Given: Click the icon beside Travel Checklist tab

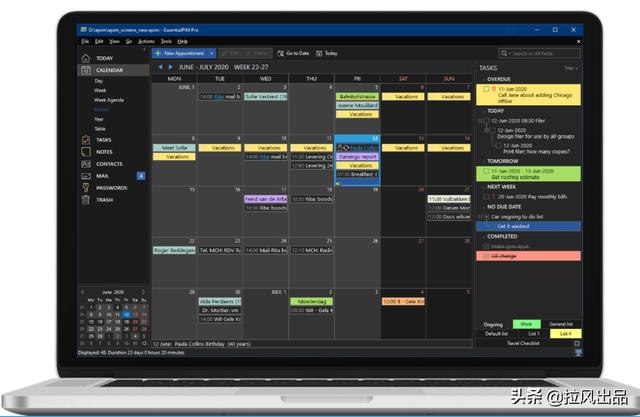Looking at the screenshot, I should click(x=577, y=343).
